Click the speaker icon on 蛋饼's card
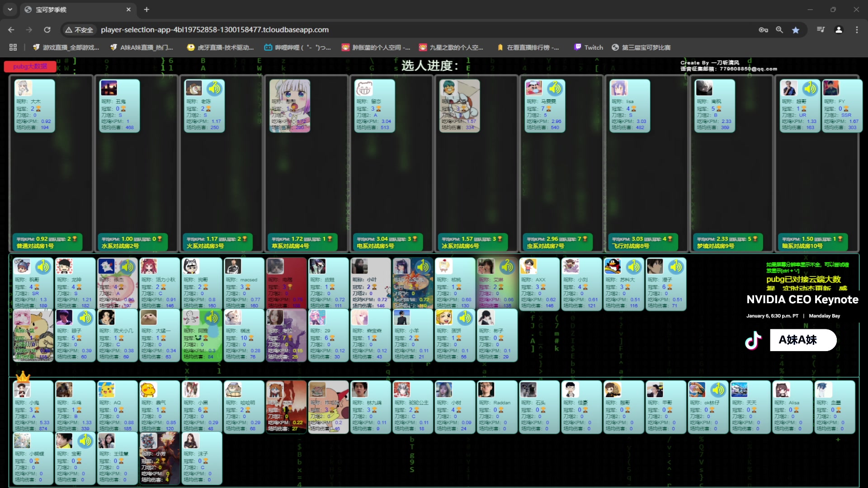Viewport: 868px width, 488px height. coord(465,318)
